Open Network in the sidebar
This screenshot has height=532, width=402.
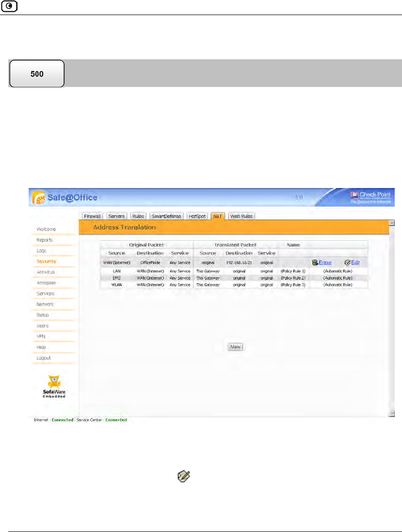pos(45,304)
